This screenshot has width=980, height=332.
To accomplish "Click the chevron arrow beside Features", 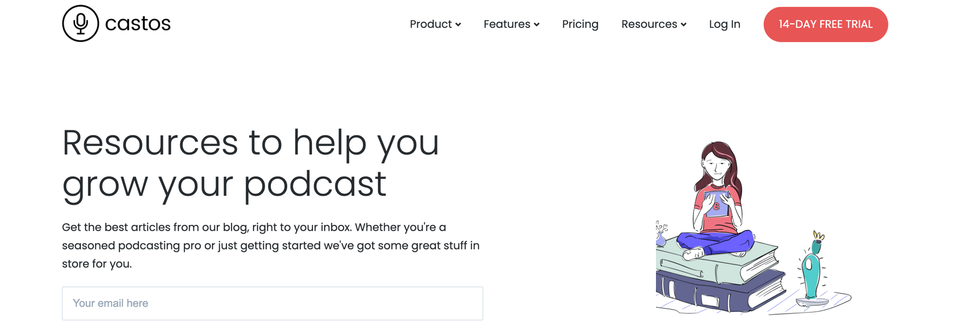I will [537, 25].
